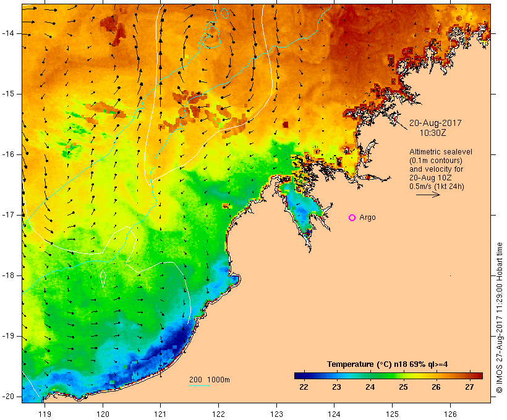Screen dimensions: 507x420
Task: Click latitude axis label '-15'
Action: click(7, 94)
